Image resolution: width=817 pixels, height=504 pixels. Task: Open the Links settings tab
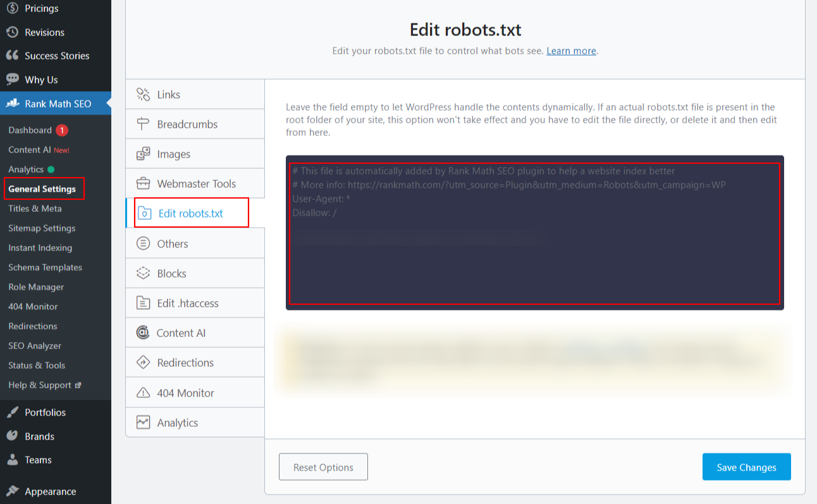(195, 94)
